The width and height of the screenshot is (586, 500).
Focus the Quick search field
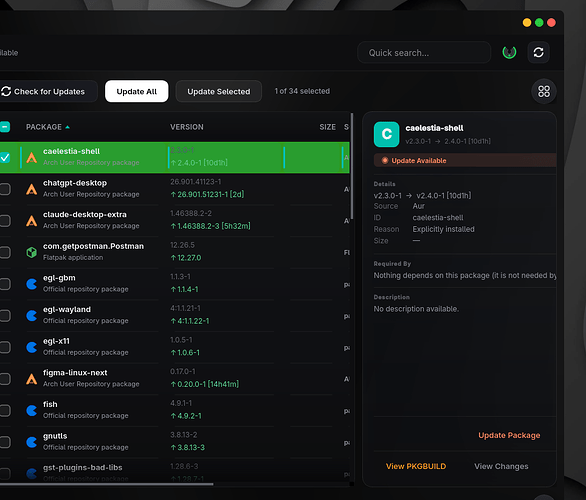pos(424,53)
